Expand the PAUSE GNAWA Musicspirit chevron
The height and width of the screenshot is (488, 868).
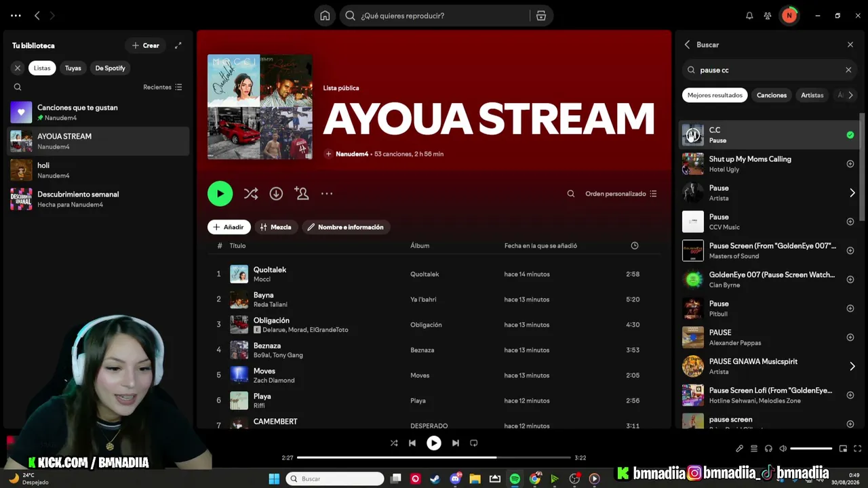coord(852,367)
